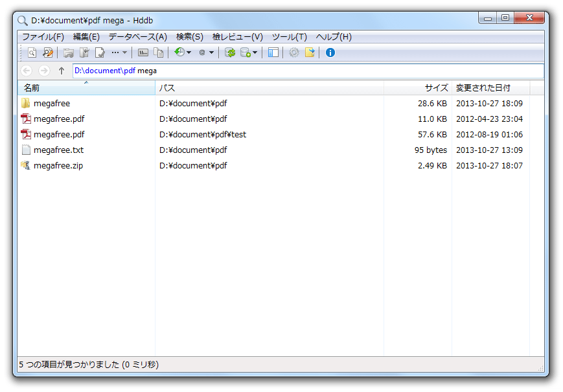Image resolution: width=563 pixels, height=392 pixels.
Task: Minimize the Hddb window
Action: [488, 18]
